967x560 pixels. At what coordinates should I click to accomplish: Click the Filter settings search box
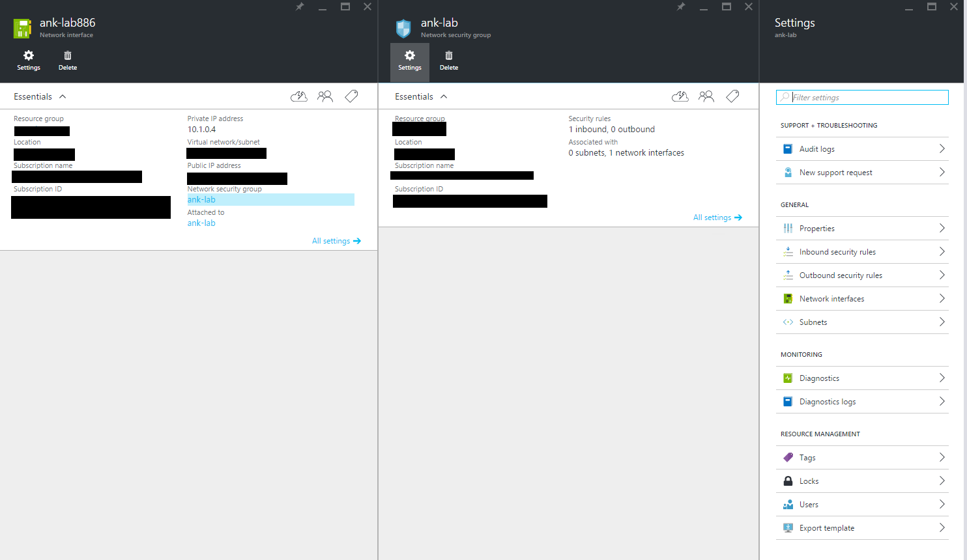(862, 98)
